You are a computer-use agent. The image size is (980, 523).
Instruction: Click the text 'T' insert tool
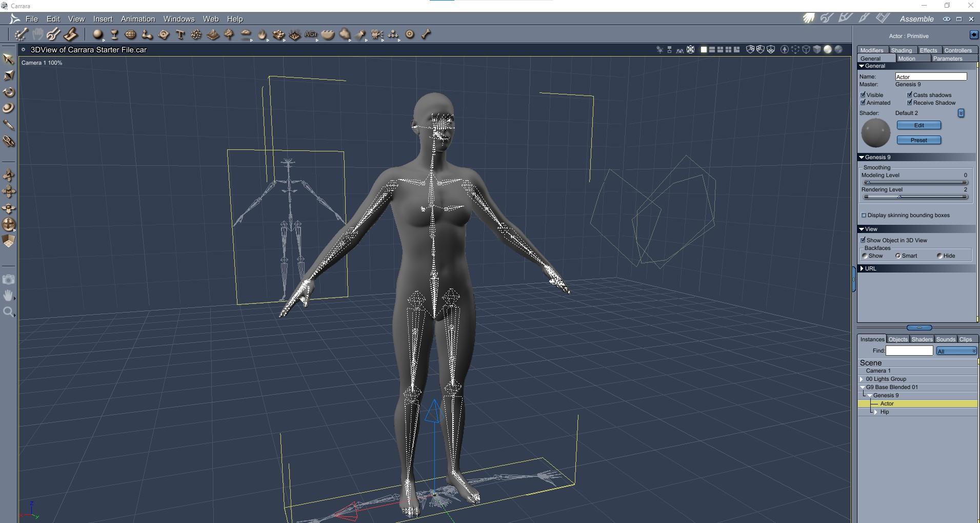point(180,34)
